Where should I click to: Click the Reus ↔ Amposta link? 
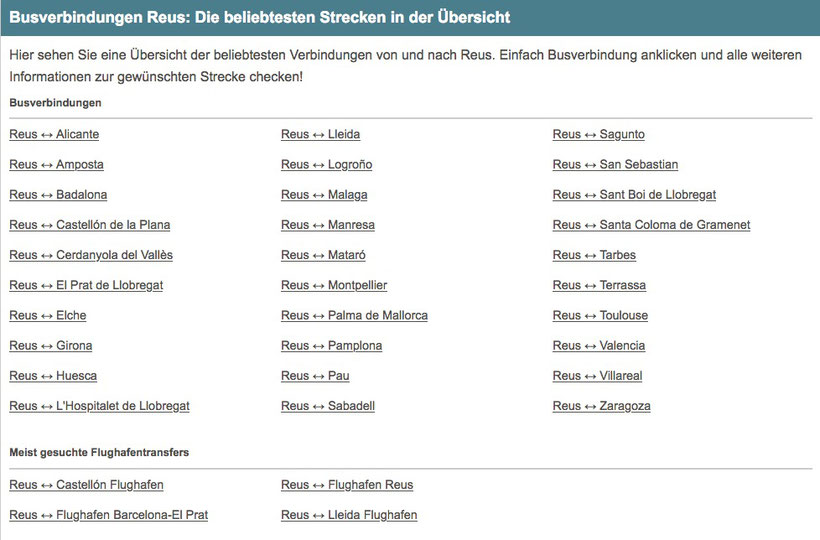56,164
